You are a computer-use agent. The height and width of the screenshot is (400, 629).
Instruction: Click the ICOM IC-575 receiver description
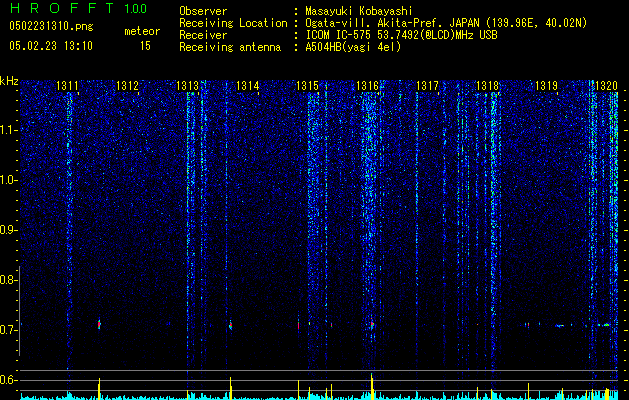click(x=402, y=35)
